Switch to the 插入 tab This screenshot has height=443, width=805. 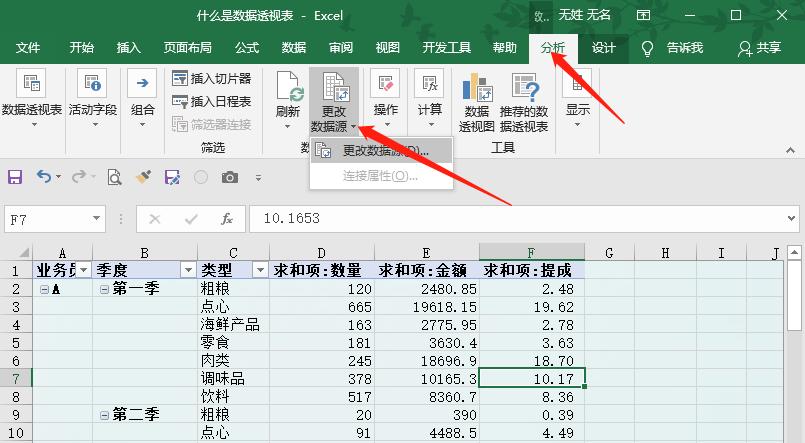click(128, 48)
